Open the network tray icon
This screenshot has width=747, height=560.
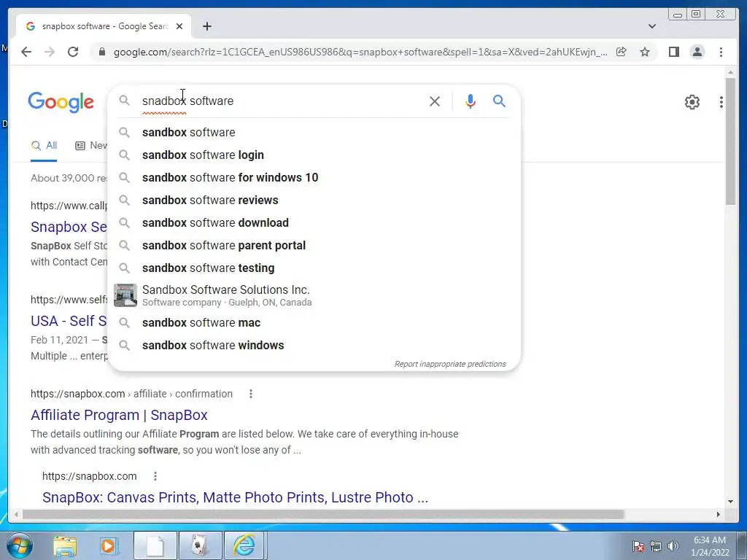pyautogui.click(x=656, y=545)
